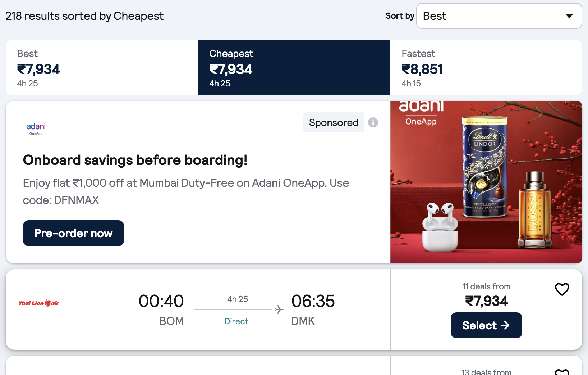Open the Sort by dropdown
The height and width of the screenshot is (375, 588).
(499, 16)
